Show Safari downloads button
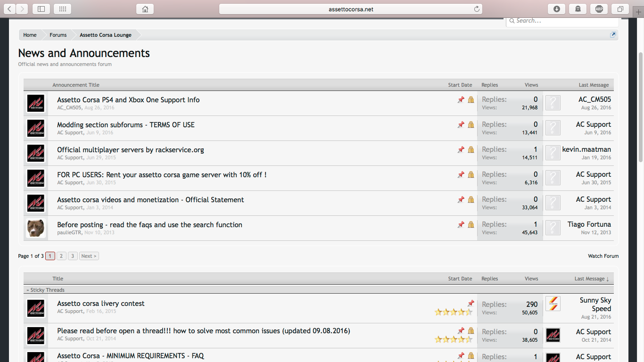 point(557,9)
